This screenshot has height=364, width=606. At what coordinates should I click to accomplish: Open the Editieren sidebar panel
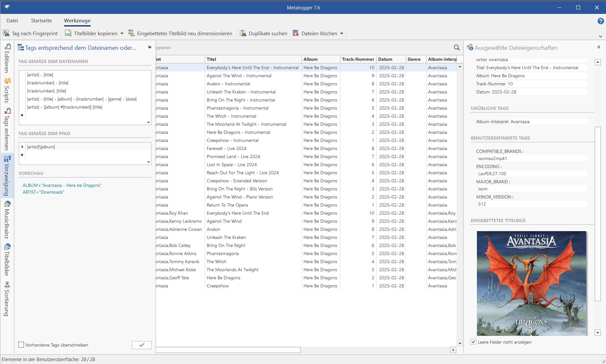7,58
